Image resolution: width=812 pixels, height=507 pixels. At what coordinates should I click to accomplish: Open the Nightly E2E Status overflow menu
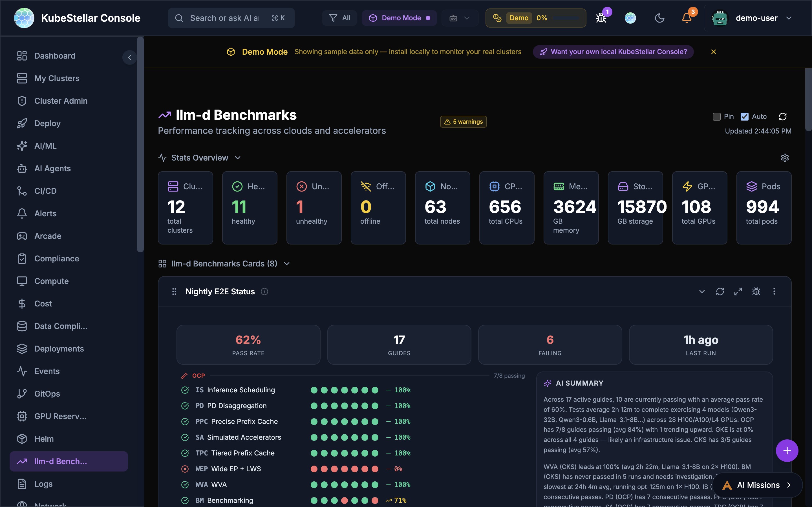point(775,292)
